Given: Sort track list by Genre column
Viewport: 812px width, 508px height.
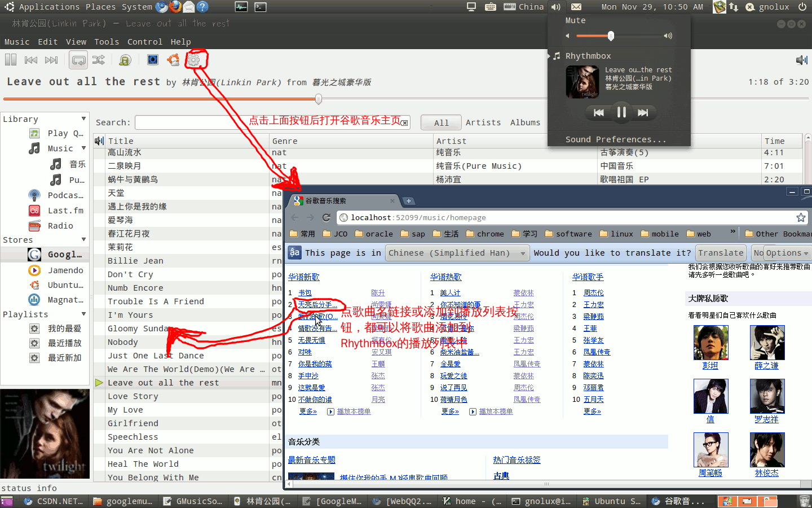Looking at the screenshot, I should [352, 141].
